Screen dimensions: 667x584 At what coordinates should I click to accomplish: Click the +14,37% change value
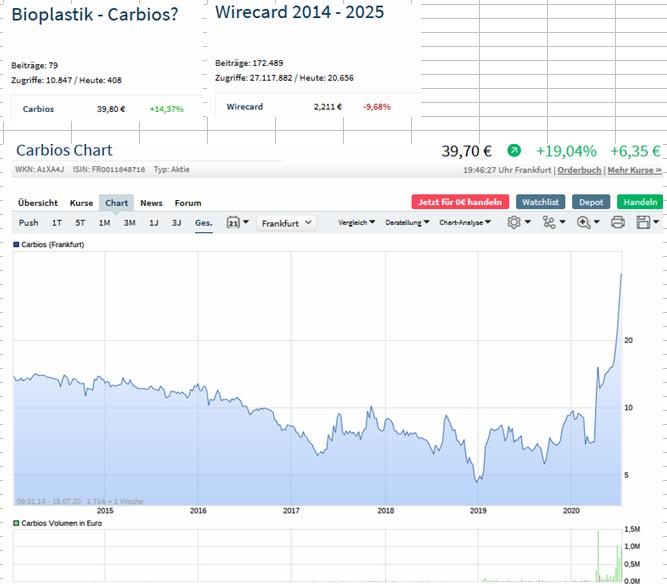[x=166, y=109]
